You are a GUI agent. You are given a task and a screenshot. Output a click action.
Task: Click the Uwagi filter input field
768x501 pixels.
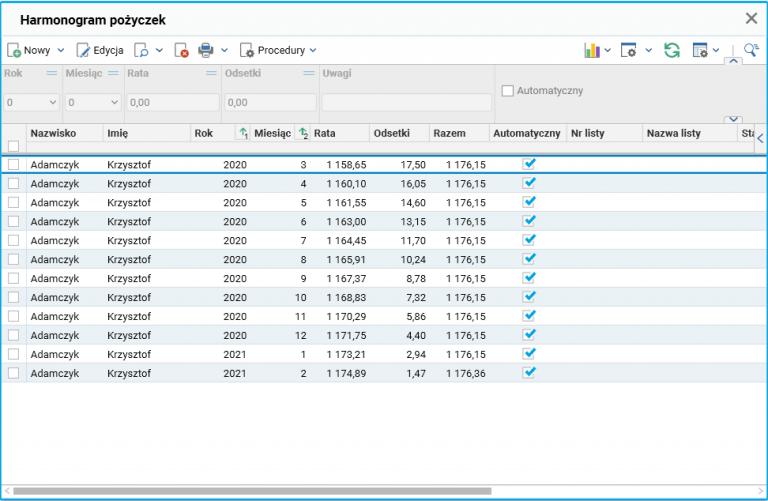[407, 102]
